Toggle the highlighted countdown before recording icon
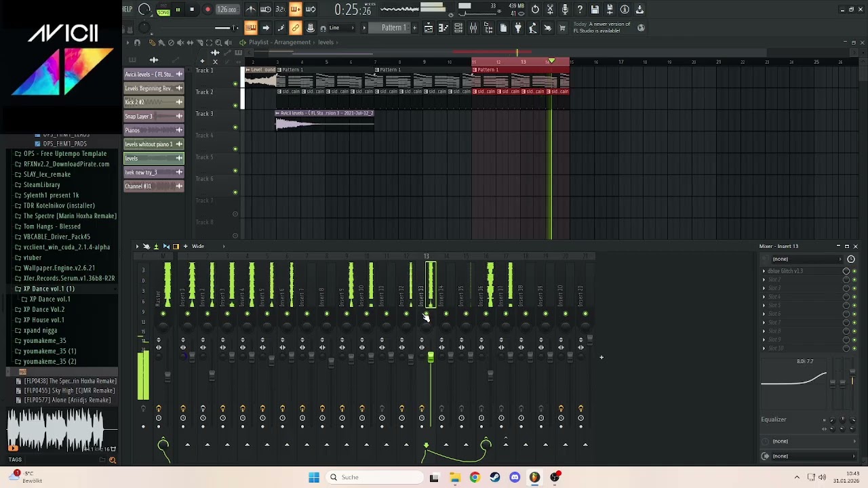 click(295, 9)
